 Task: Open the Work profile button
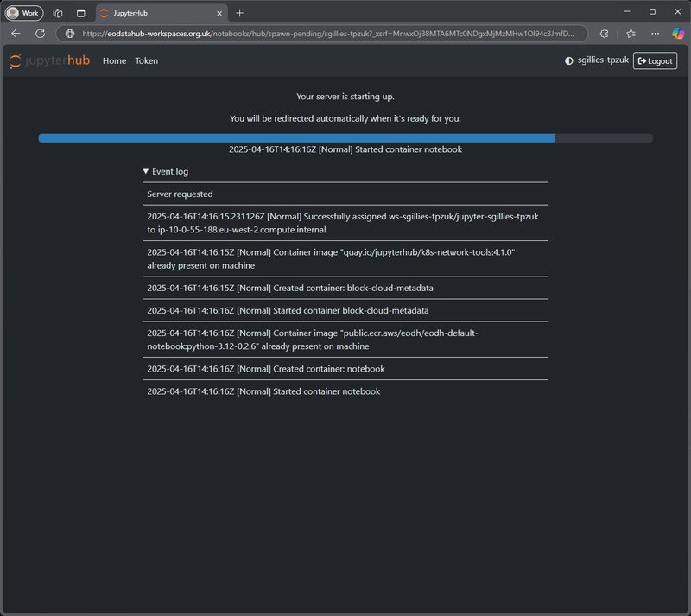(24, 13)
